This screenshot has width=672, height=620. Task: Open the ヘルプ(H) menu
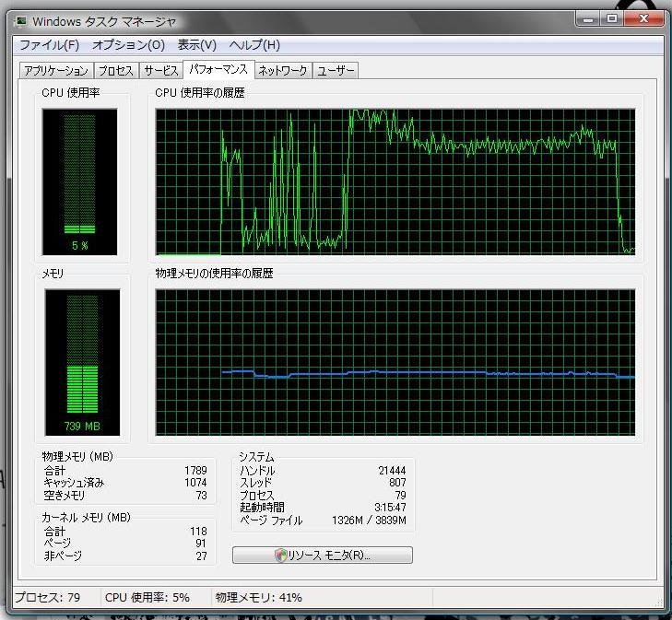254,44
